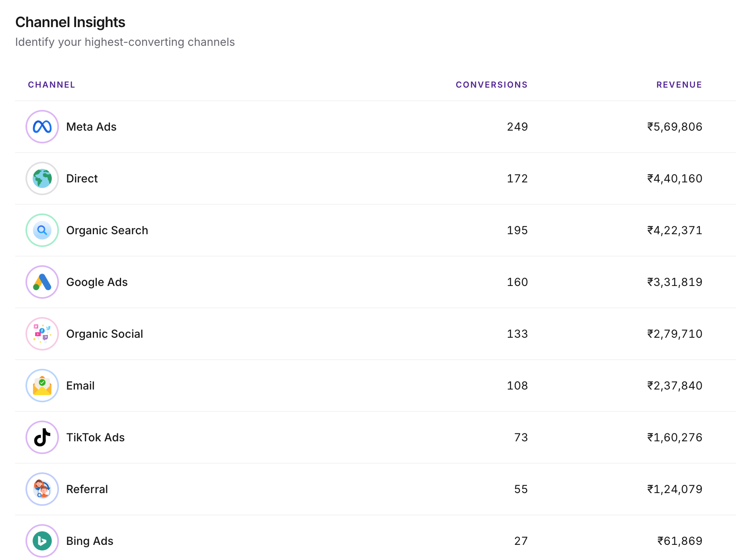Click Organic Social revenue ₹2,79,710

tap(675, 334)
